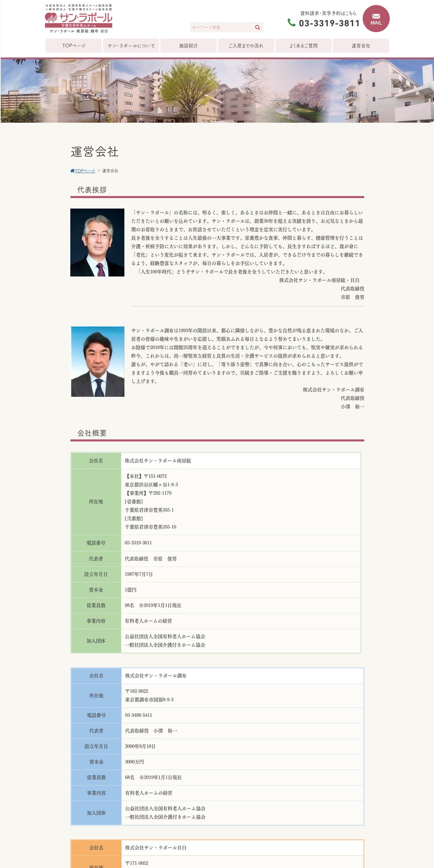434x868 pixels.
Task: Click capital value 1億円
Action: tap(130, 590)
